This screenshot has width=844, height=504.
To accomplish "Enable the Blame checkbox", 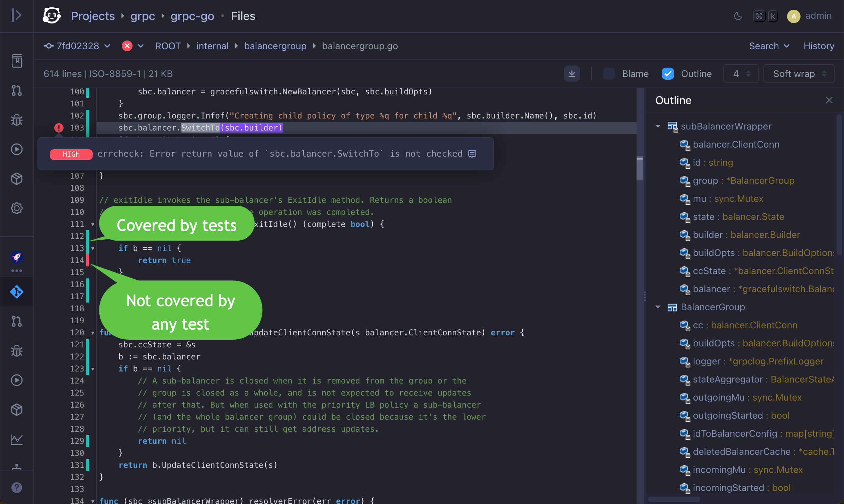I will click(x=608, y=73).
